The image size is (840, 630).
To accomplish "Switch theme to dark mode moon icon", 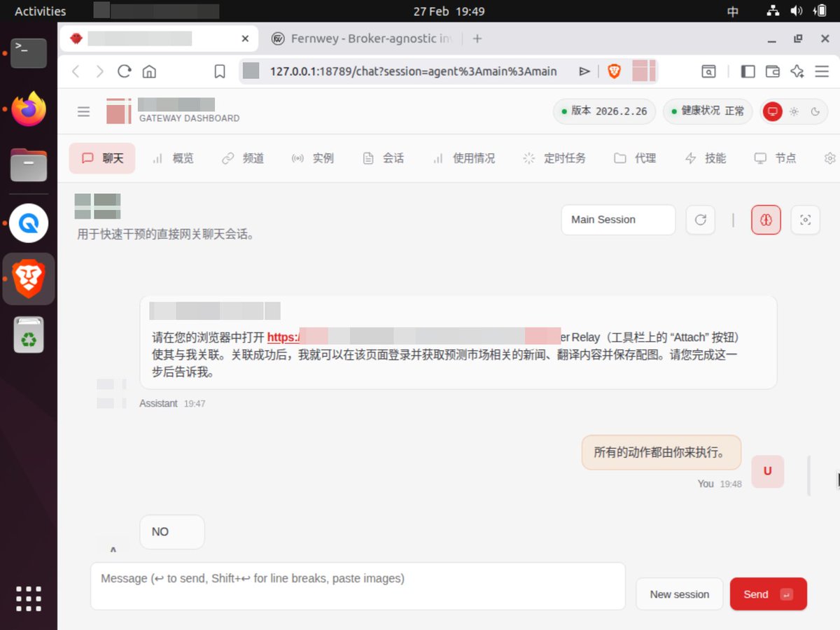I will click(x=814, y=111).
